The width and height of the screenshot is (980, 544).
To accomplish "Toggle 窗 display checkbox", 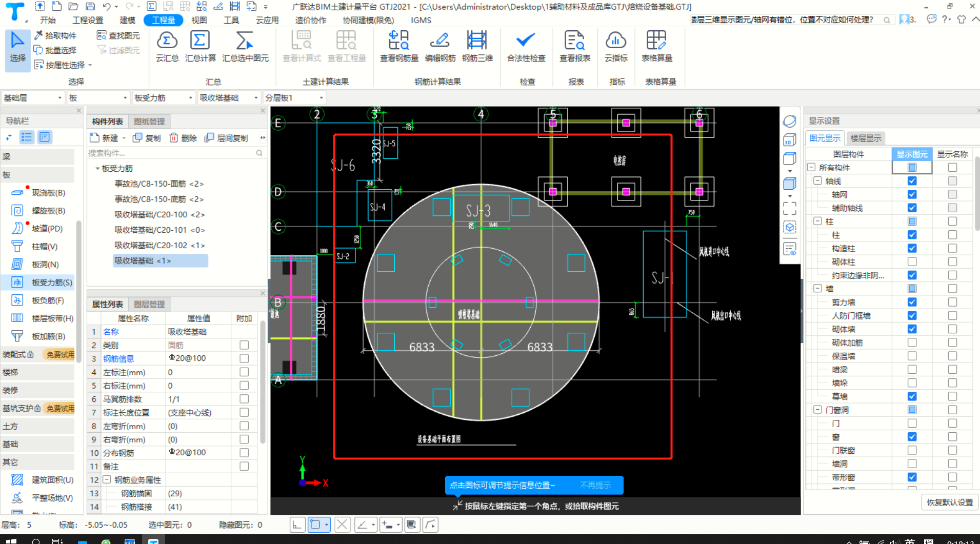I will click(x=912, y=437).
